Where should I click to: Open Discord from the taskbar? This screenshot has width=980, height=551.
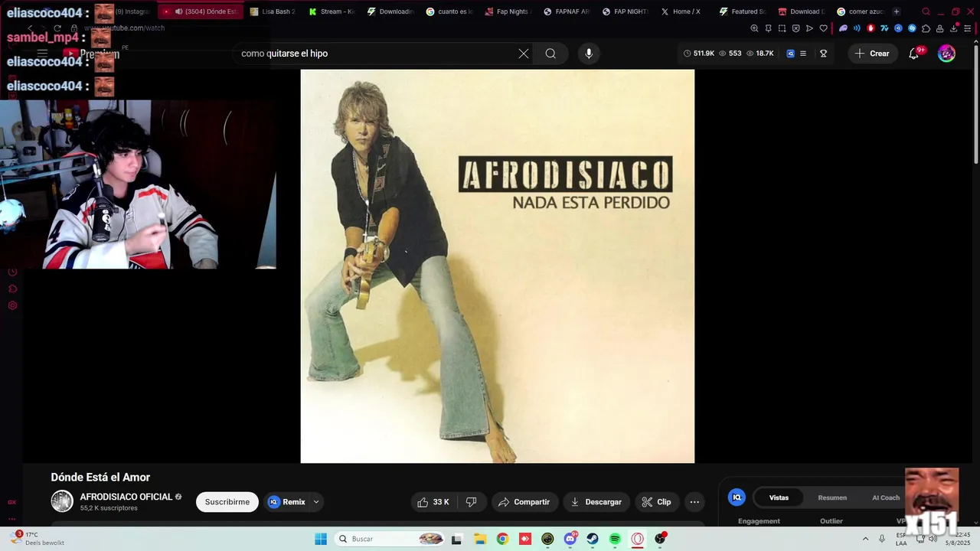570,539
